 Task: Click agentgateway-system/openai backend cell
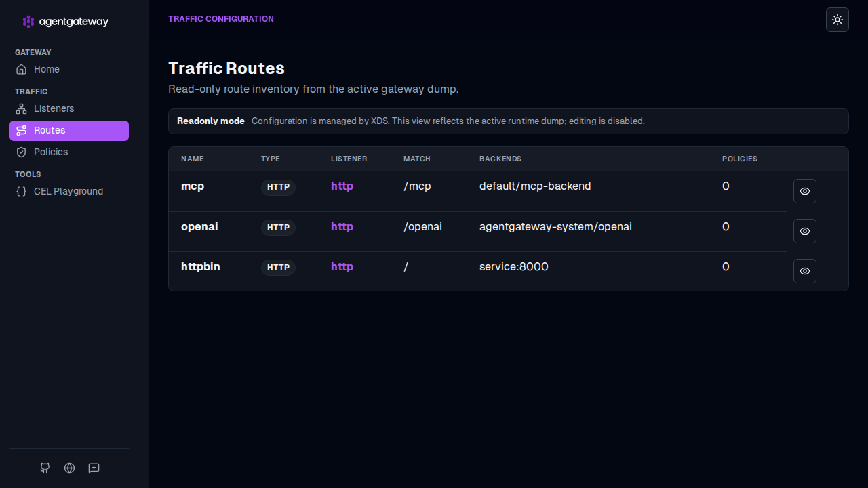pyautogui.click(x=555, y=226)
